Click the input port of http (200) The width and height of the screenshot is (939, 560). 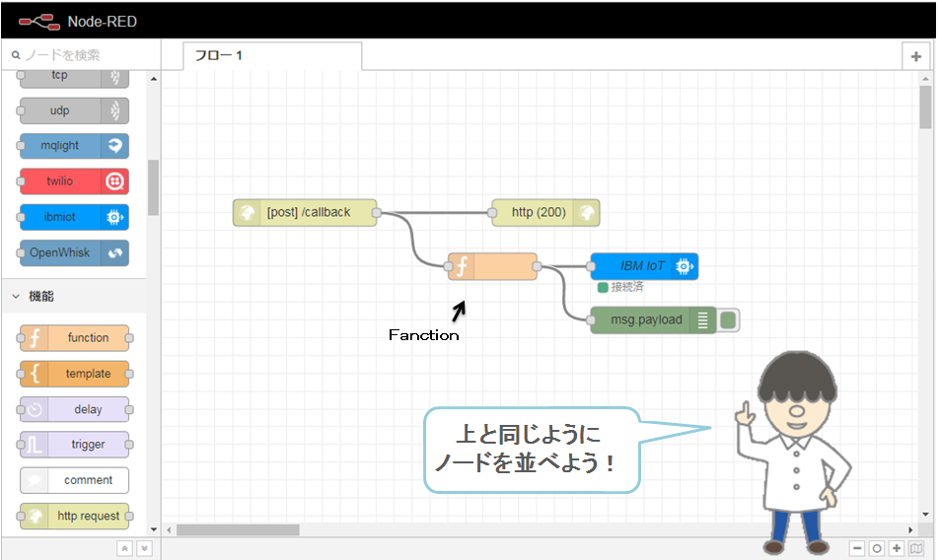point(492,212)
